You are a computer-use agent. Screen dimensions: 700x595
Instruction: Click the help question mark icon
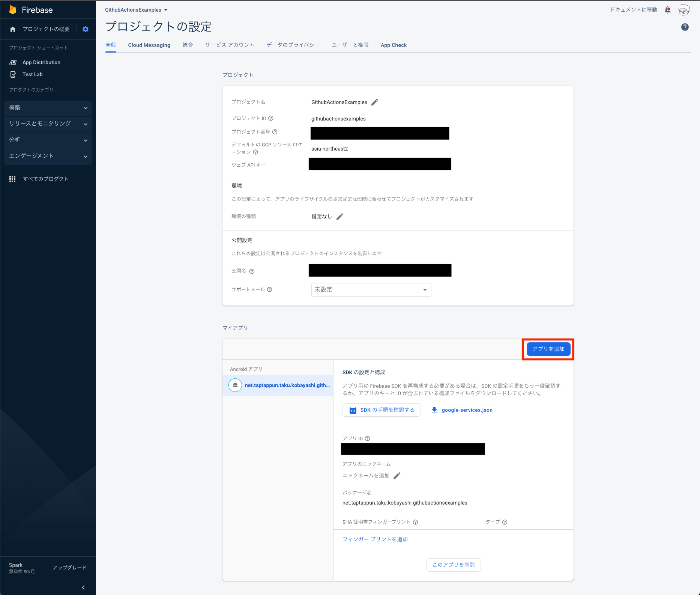tap(685, 27)
